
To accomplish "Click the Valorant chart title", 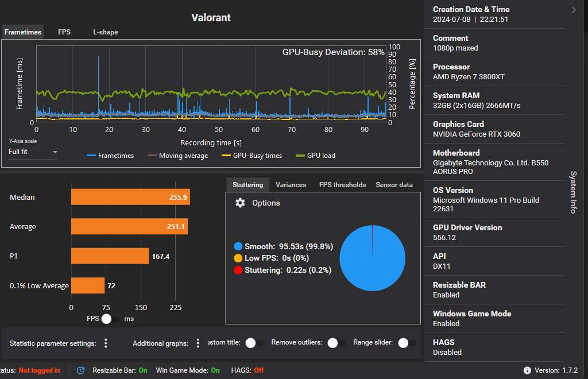I will [x=211, y=18].
